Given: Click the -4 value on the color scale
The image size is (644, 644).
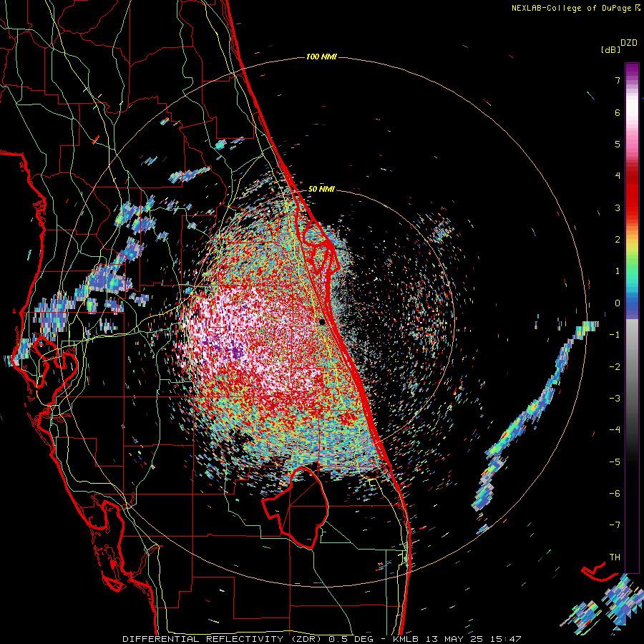Looking at the screenshot, I should 615,430.
